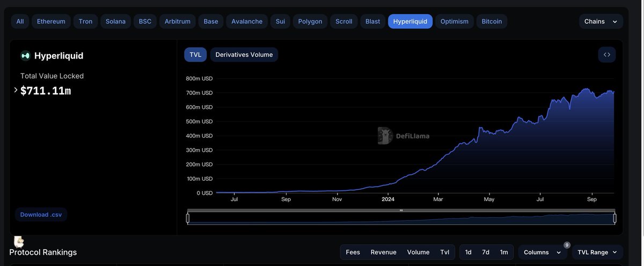Click the columns count badge showing 9
Image resolution: width=644 pixels, height=266 pixels.
[567, 245]
